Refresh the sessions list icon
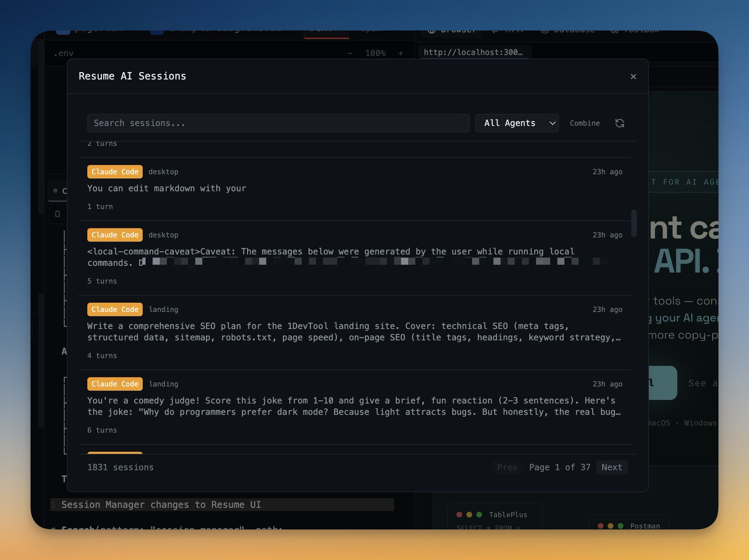The image size is (749, 560). (620, 123)
